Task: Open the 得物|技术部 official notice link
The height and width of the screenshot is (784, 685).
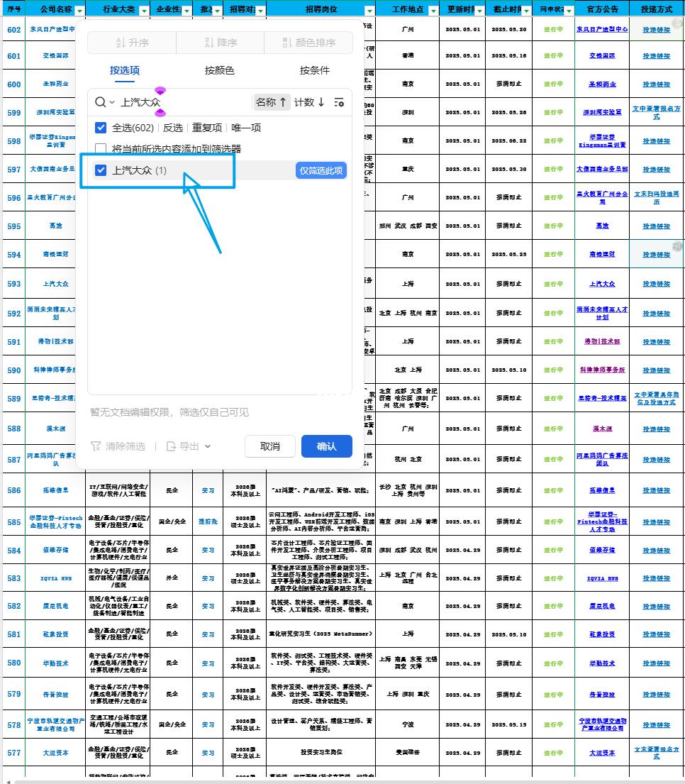Action: click(602, 341)
